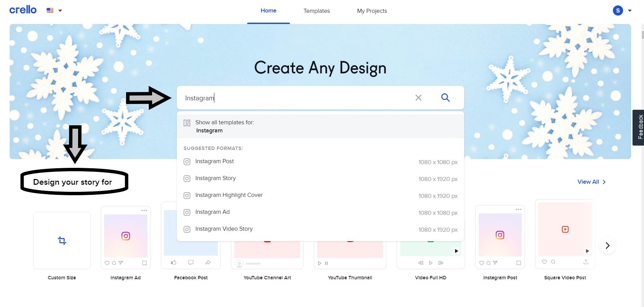644x307 pixels.
Task: Click three-dots on Instagram Ad card
Action: click(x=144, y=210)
